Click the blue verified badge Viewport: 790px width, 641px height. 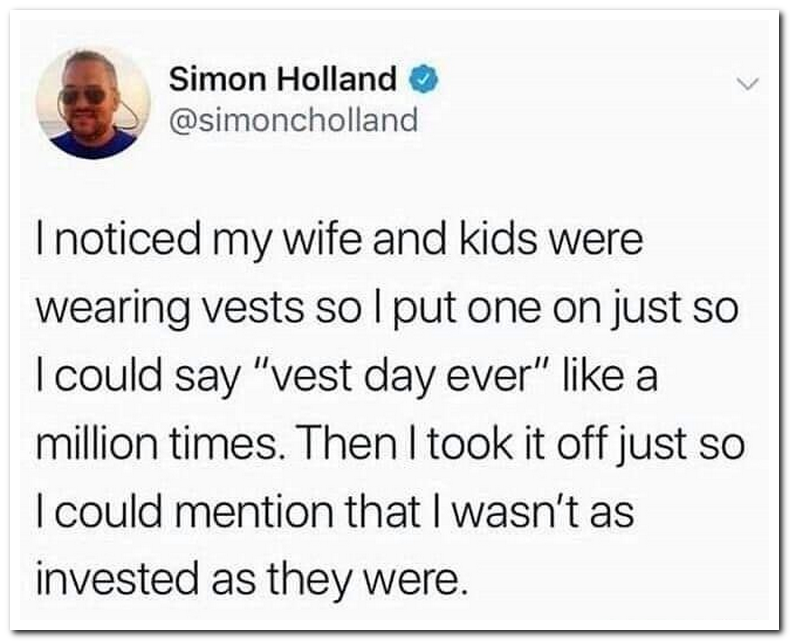(x=425, y=77)
